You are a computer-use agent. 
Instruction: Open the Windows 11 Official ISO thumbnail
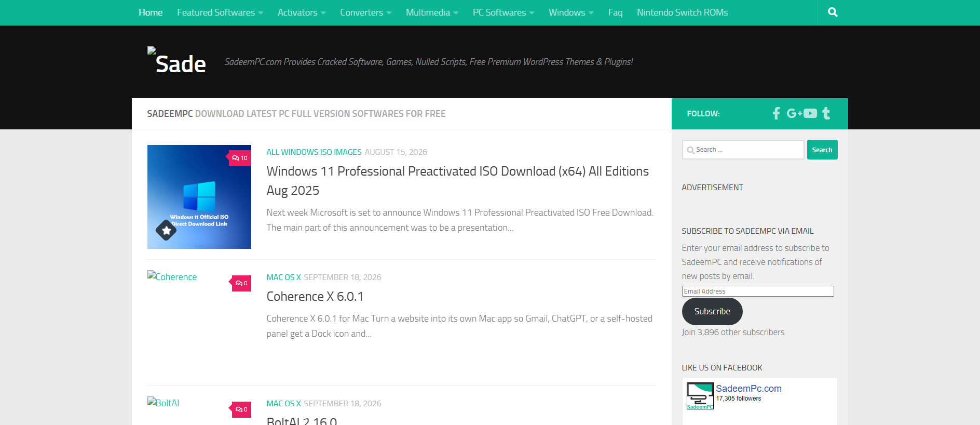click(199, 197)
